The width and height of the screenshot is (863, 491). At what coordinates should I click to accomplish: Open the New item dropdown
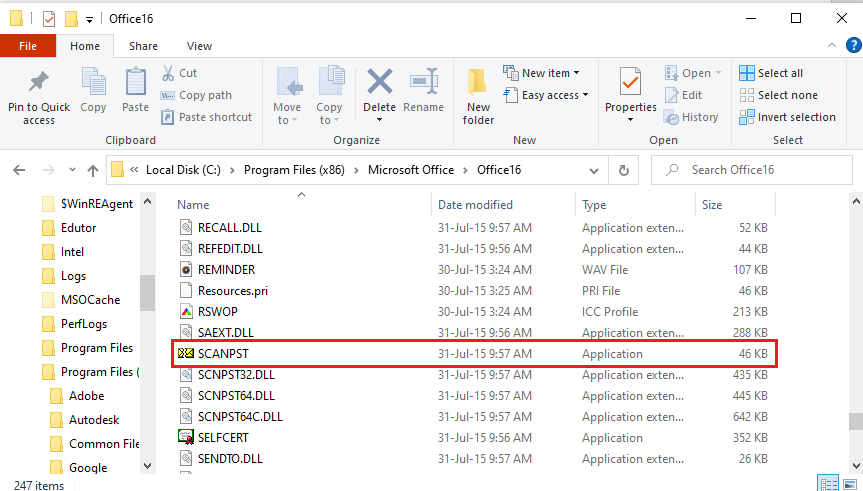tap(542, 73)
